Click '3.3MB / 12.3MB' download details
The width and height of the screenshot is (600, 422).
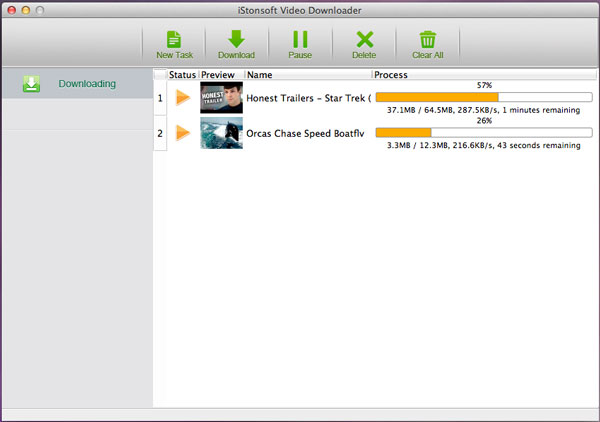[484, 145]
